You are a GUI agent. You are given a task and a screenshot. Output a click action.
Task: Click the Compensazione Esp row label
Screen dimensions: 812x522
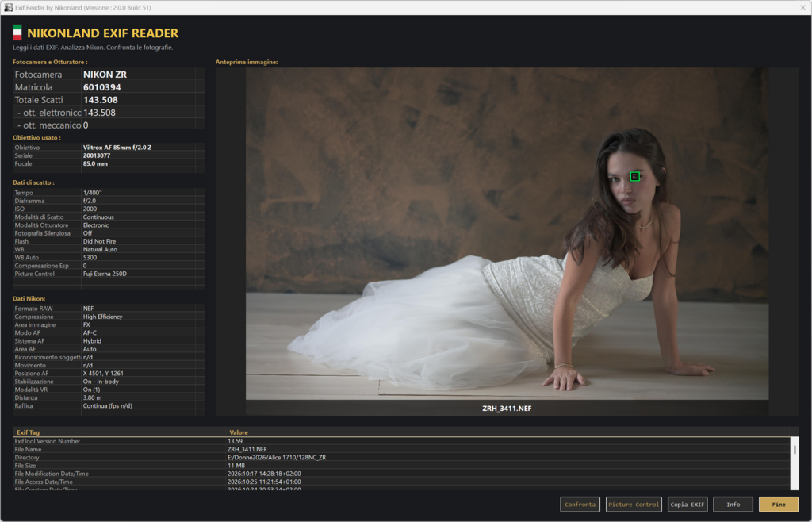coord(41,266)
